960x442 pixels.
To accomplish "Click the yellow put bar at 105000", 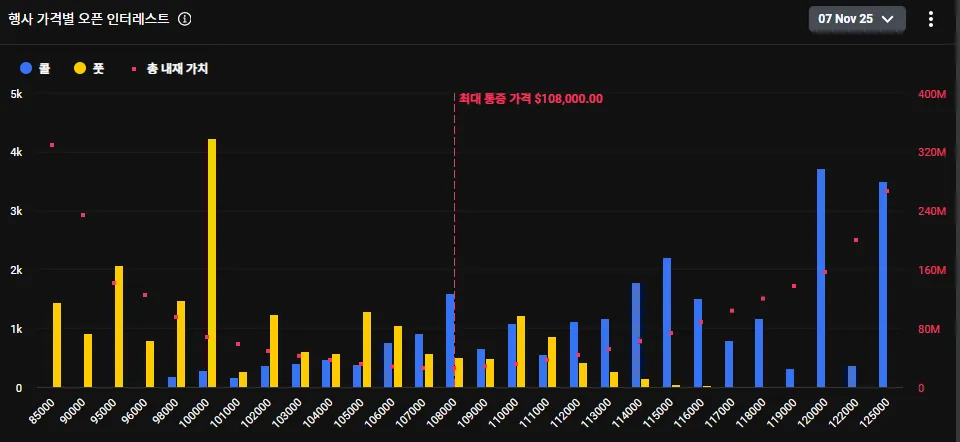I will click(367, 349).
